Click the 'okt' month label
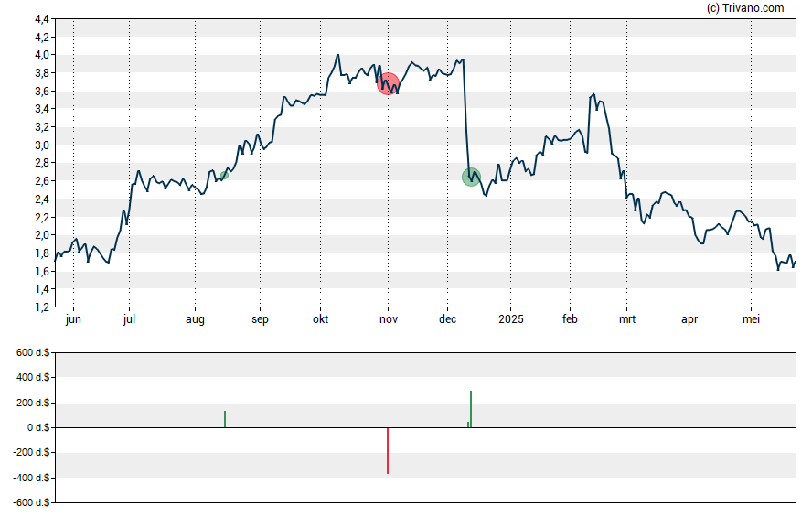This screenshot has width=812, height=517. [x=321, y=319]
